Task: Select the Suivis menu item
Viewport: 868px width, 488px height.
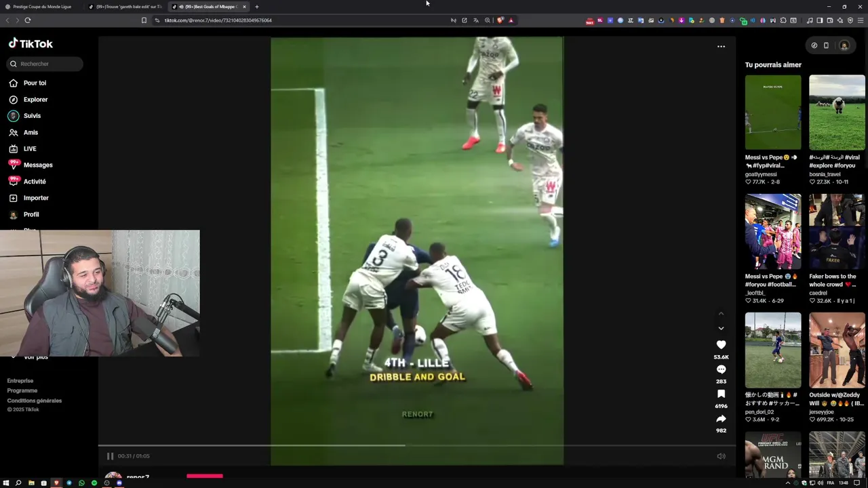Action: (32, 116)
